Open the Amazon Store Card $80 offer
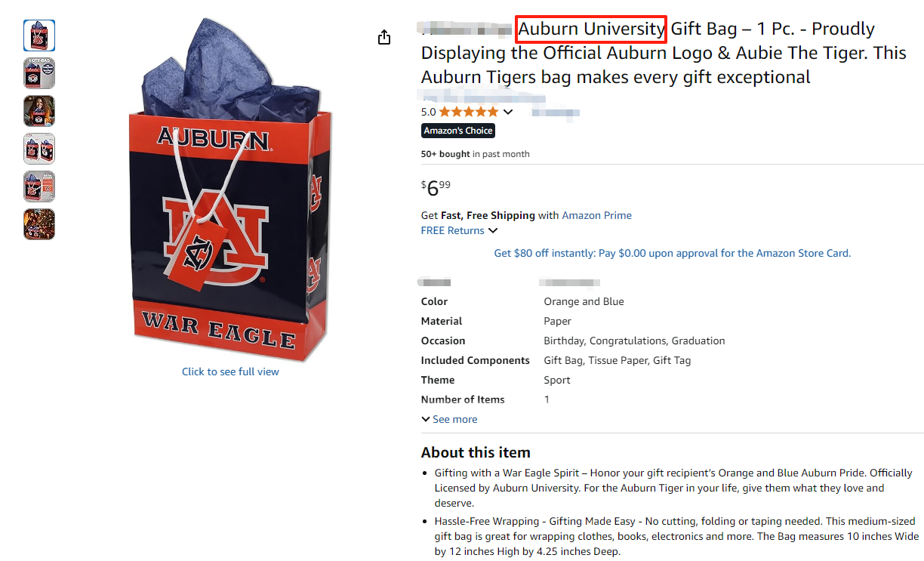 tap(672, 253)
